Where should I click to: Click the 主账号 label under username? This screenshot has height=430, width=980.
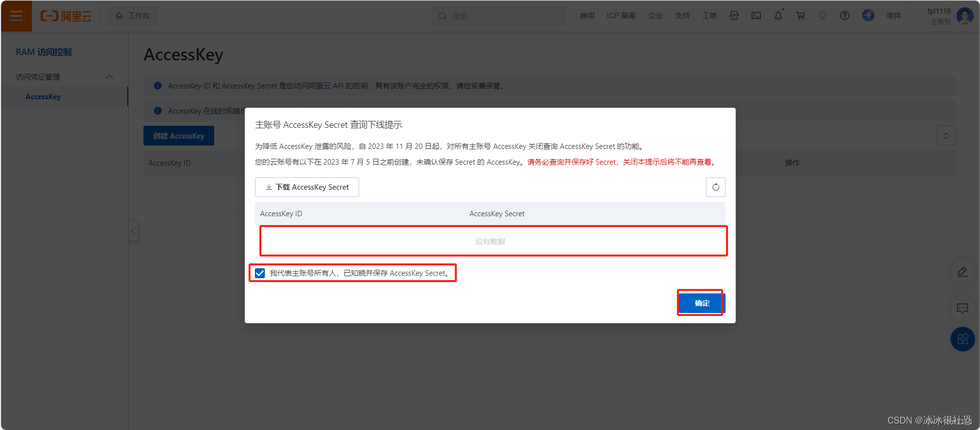pyautogui.click(x=941, y=22)
